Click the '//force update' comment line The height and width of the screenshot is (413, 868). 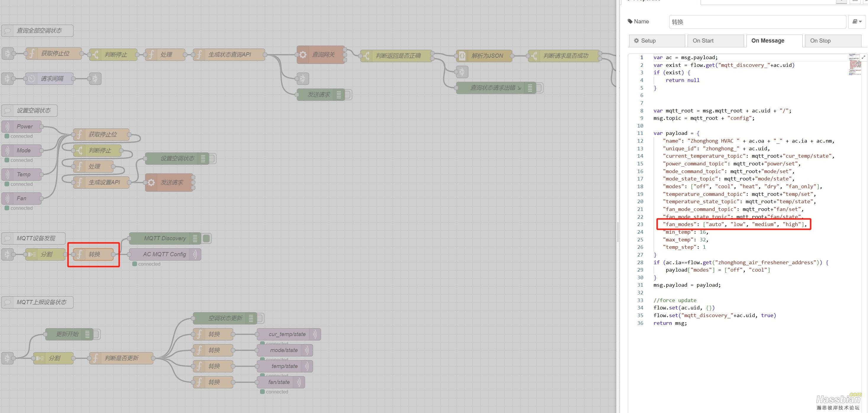point(675,300)
